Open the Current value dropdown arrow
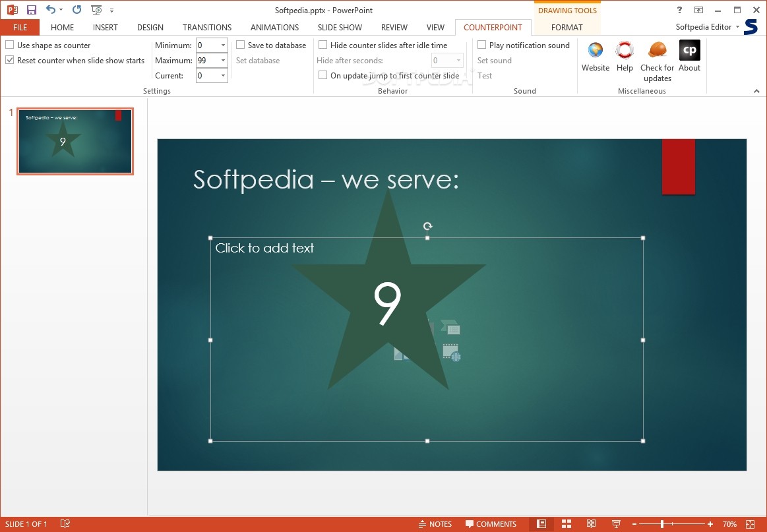This screenshot has width=767, height=532. 223,75
